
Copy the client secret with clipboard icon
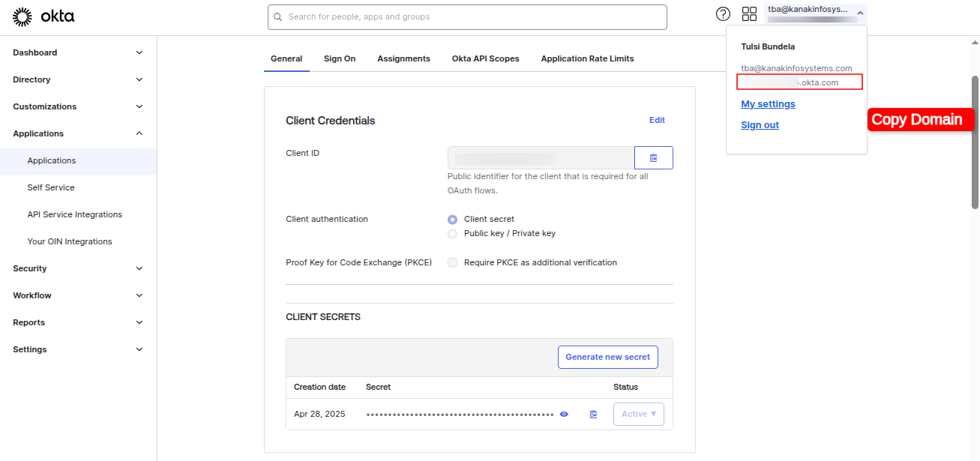(x=593, y=414)
